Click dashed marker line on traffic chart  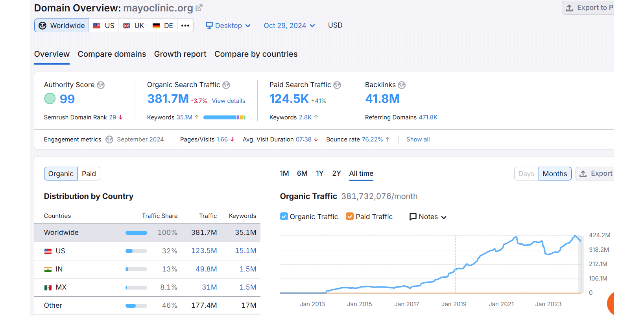click(455, 264)
